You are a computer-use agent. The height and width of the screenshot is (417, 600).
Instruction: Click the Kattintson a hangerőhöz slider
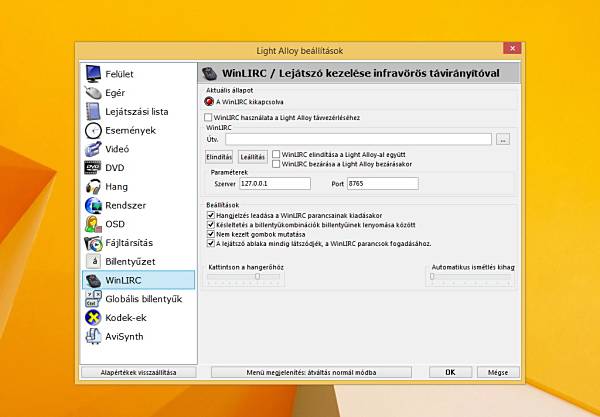point(244,277)
